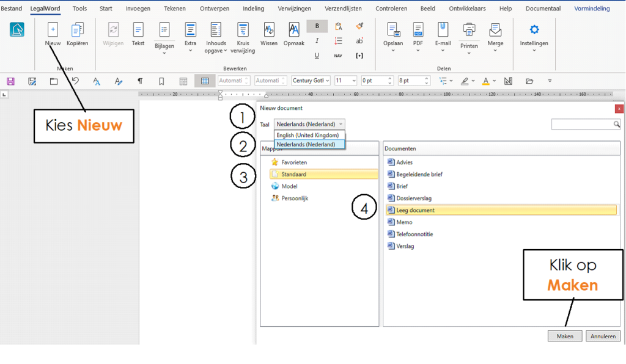626x364 pixels.
Task: Click the format painter brush icon
Action: tap(359, 26)
